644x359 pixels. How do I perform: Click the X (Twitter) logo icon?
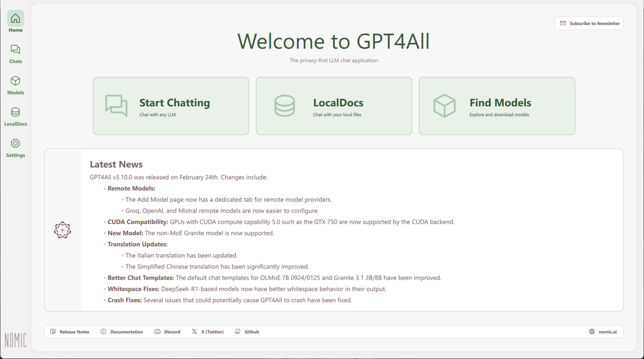[x=194, y=332]
